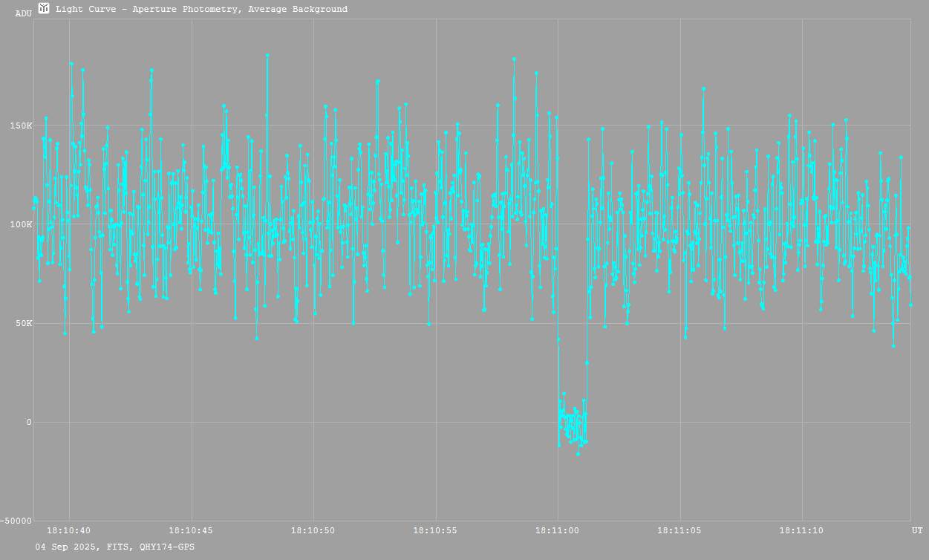Click the 100K y-axis label
The width and height of the screenshot is (929, 560).
coord(20,224)
